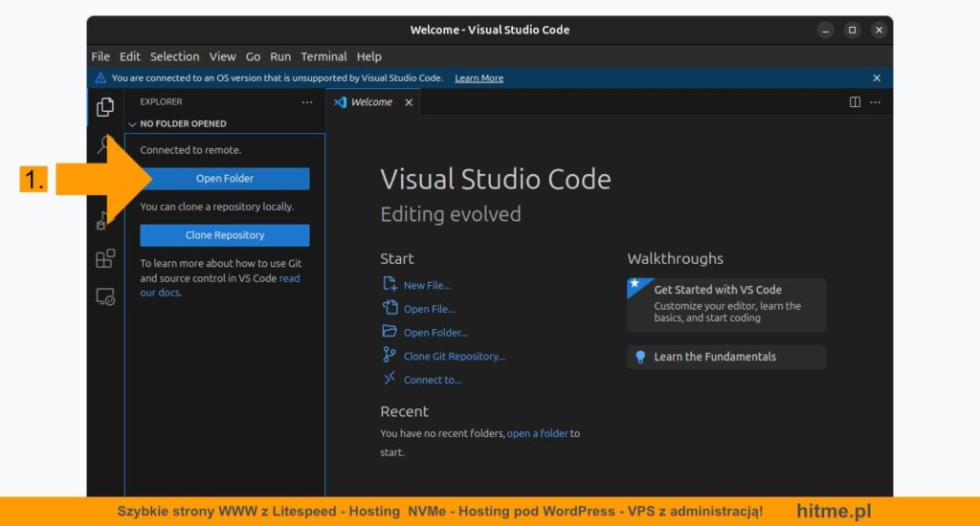The width and height of the screenshot is (980, 526).
Task: Click the EXPLORER panel title
Action: click(x=161, y=101)
